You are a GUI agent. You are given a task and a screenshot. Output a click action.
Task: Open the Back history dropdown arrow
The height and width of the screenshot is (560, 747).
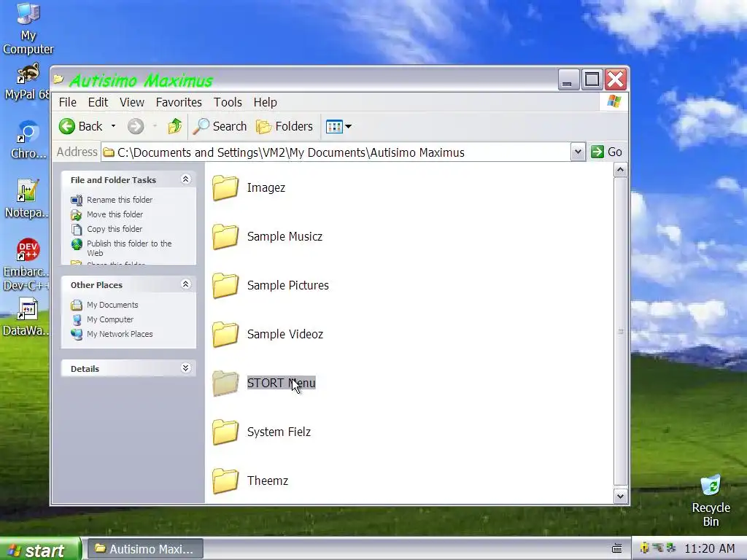(x=113, y=126)
